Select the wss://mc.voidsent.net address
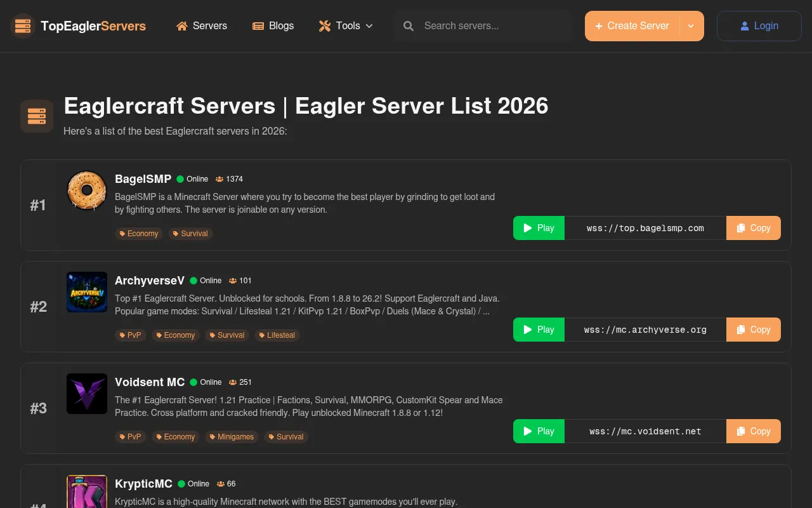 pos(645,431)
